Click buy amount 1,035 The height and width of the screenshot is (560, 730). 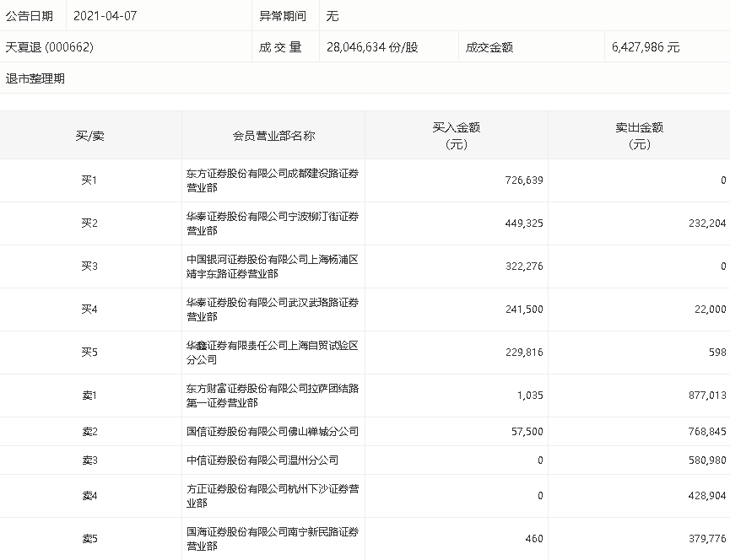click(x=530, y=396)
